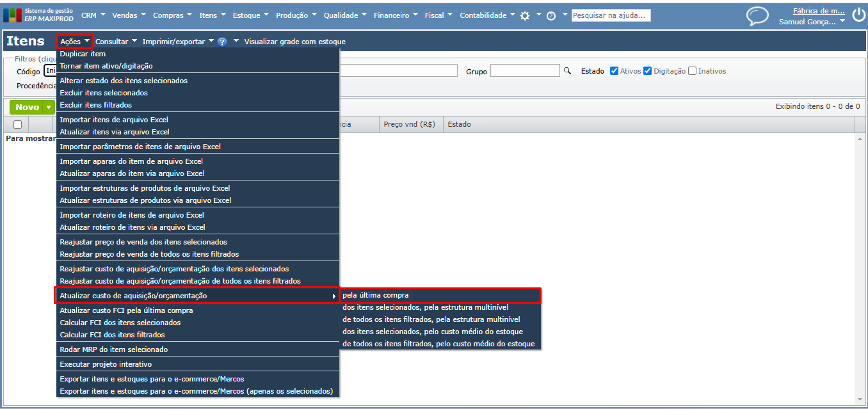Select Rodar MRP do item selecionado
Screen dimensions: 868x409
[x=198, y=349]
